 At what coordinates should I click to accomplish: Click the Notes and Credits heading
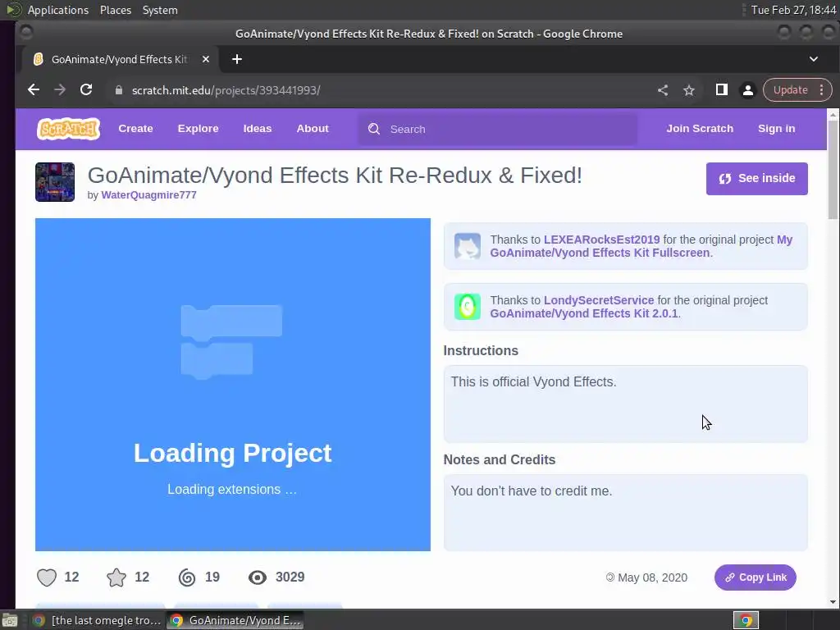(500, 459)
